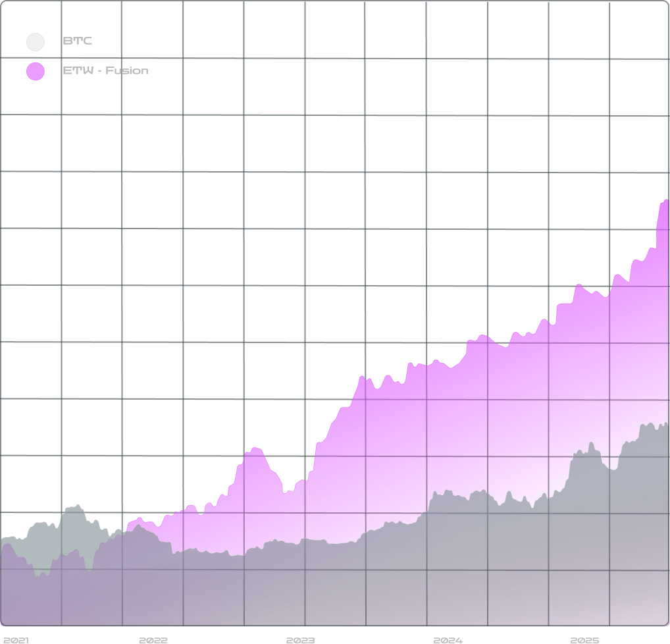
Task: Click the ETW - Fusion peak in mid-2023
Action: (362, 377)
